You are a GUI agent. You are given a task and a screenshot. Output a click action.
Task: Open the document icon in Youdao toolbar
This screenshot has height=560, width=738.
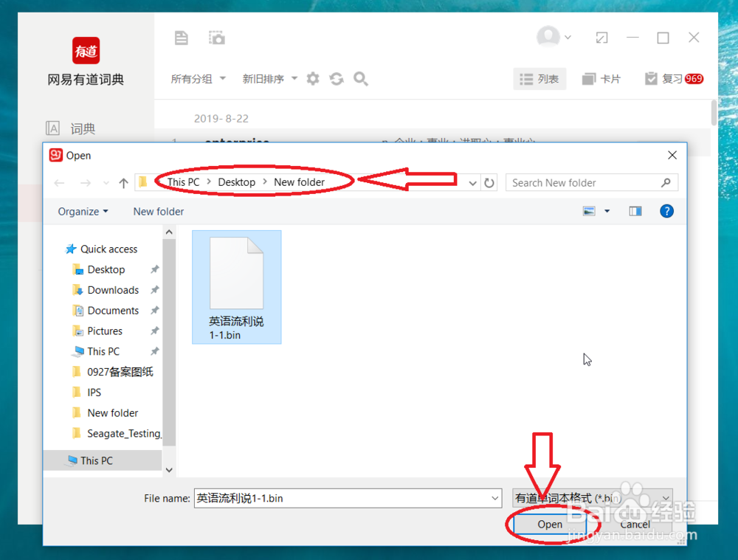click(182, 38)
